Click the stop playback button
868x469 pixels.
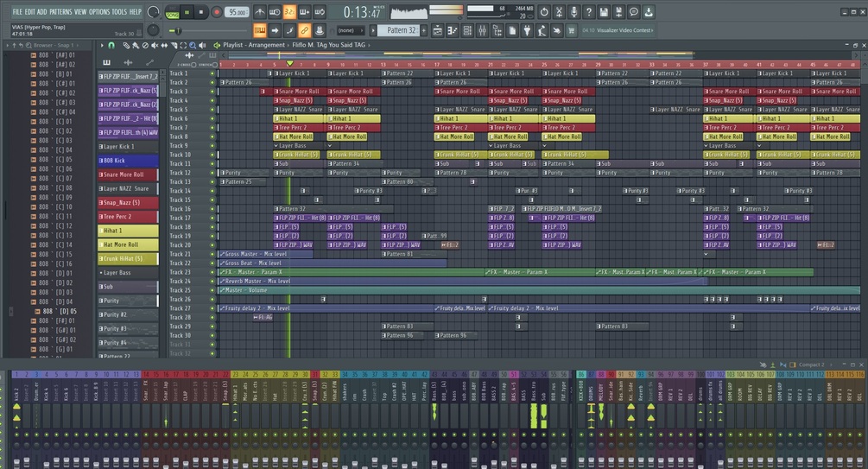pos(201,11)
